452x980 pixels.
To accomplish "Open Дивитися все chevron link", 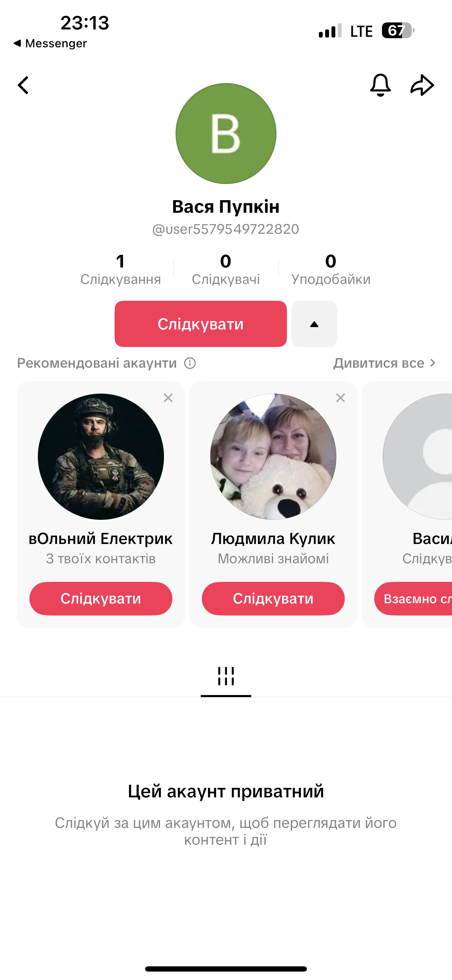I will [385, 363].
